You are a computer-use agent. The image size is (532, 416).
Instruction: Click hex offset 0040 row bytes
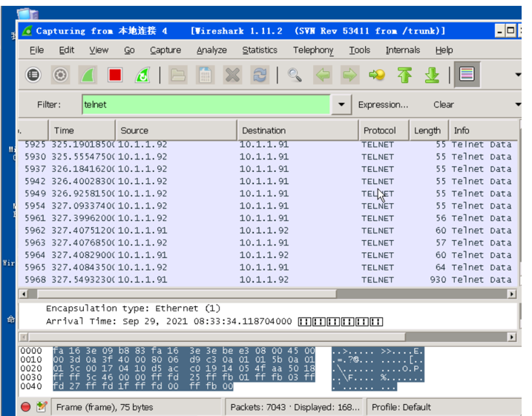[x=143, y=386]
